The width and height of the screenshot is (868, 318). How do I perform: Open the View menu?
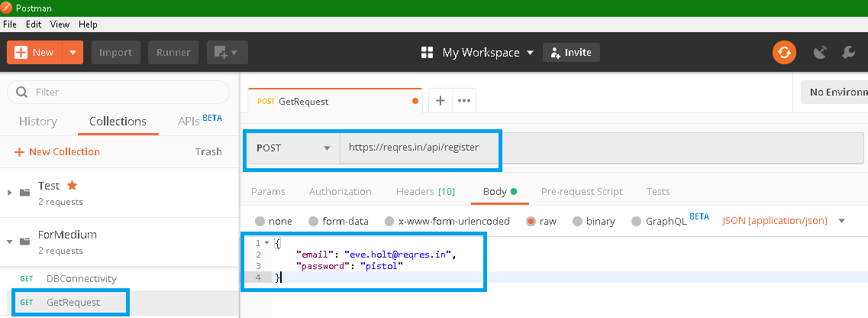pyautogui.click(x=60, y=24)
